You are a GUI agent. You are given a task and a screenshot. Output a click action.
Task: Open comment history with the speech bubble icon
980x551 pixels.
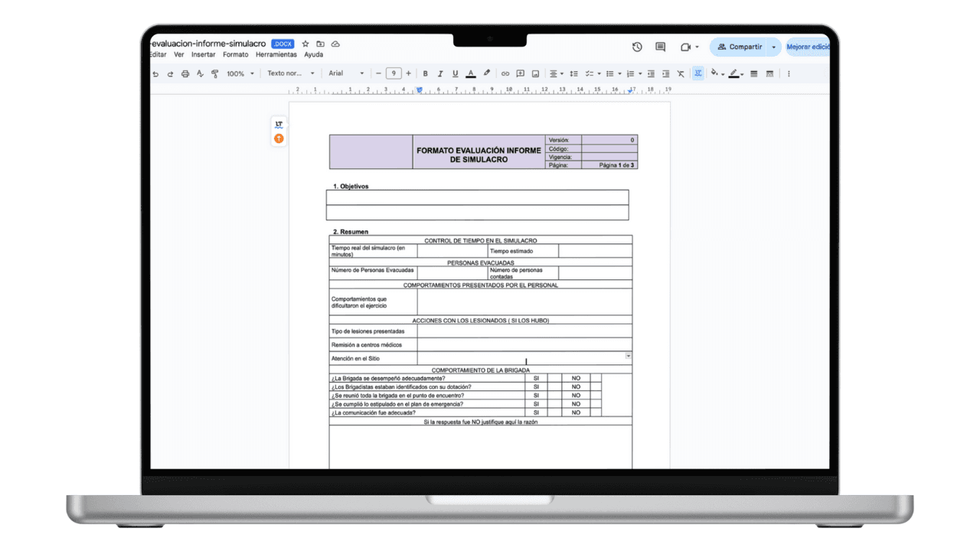(x=659, y=47)
